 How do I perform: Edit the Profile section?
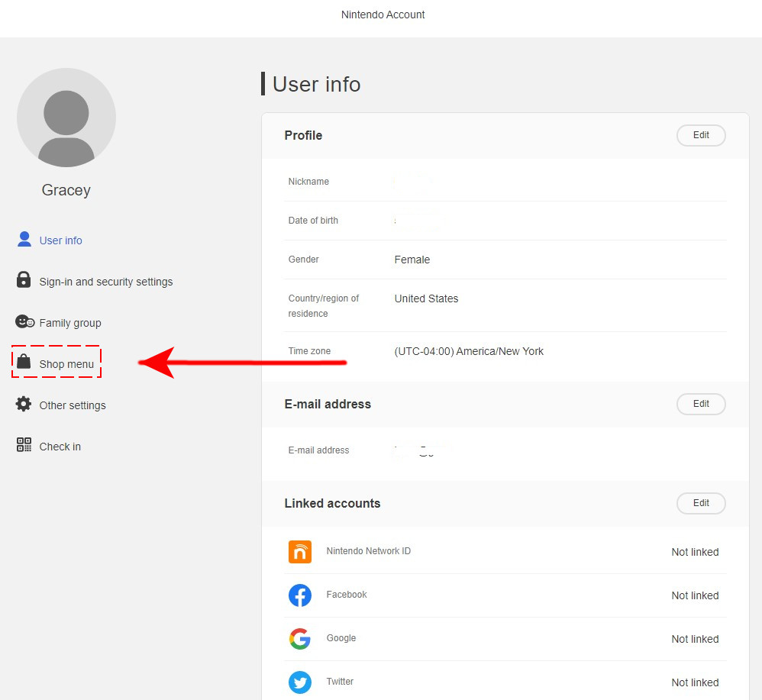tap(701, 135)
